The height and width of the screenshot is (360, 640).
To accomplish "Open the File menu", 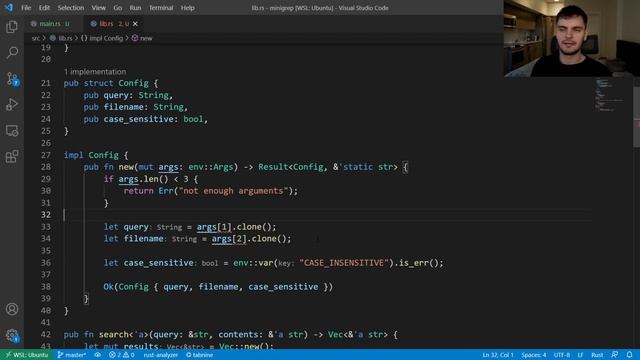I will click(26, 8).
